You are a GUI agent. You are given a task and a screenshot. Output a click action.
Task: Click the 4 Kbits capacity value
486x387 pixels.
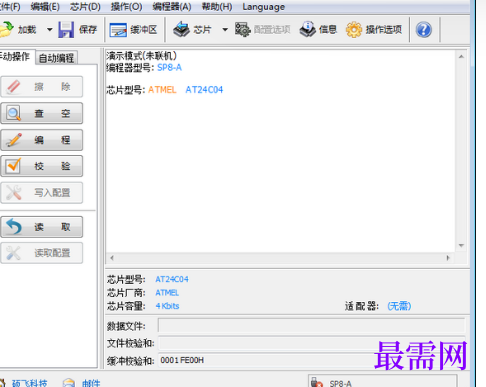167,306
